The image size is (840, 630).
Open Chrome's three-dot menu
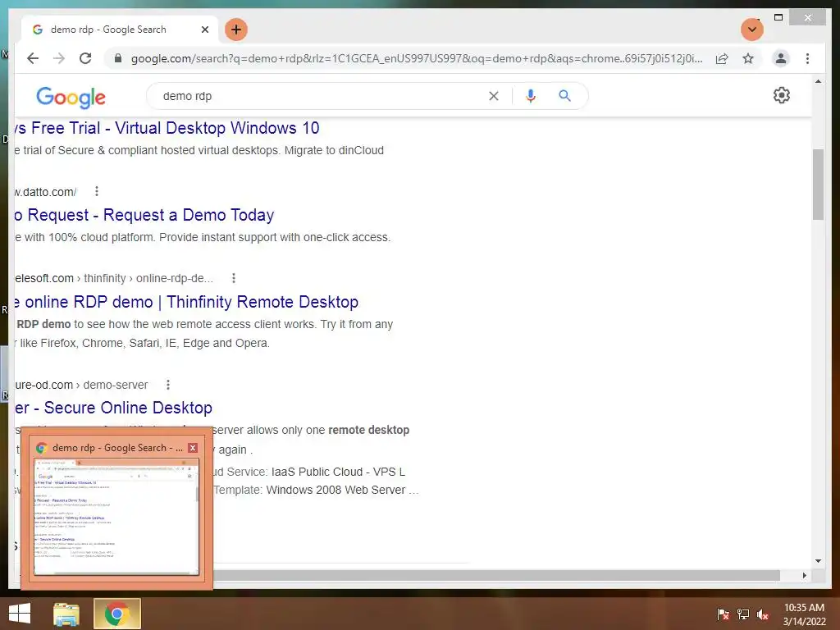[x=807, y=58]
